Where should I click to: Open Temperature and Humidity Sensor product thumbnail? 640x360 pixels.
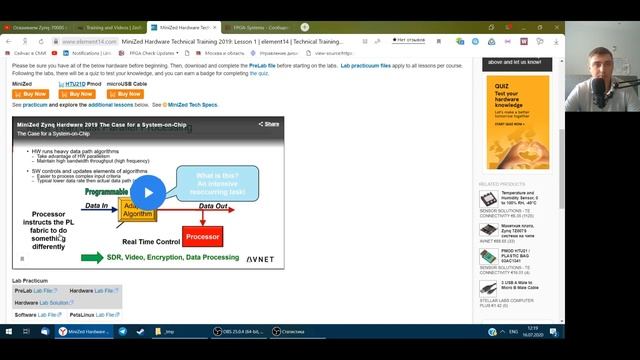(x=489, y=199)
